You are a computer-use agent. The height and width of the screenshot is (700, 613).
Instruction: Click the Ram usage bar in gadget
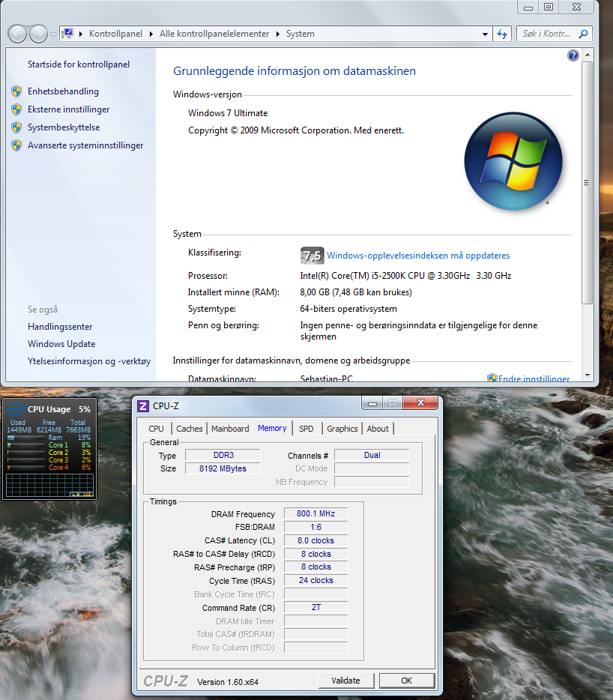point(26,438)
